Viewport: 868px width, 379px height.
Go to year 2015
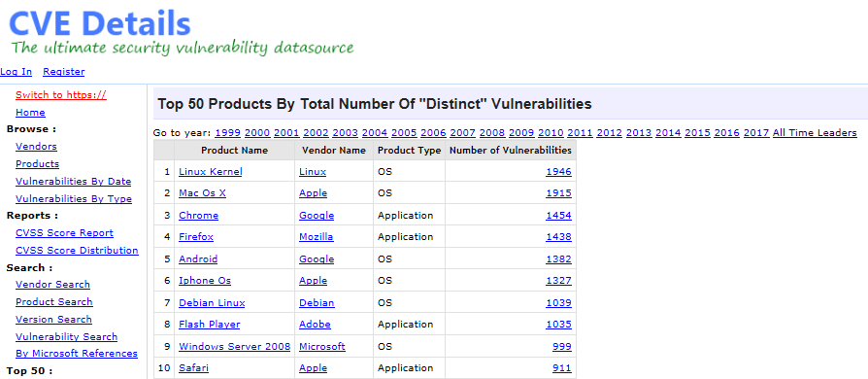[x=697, y=133]
